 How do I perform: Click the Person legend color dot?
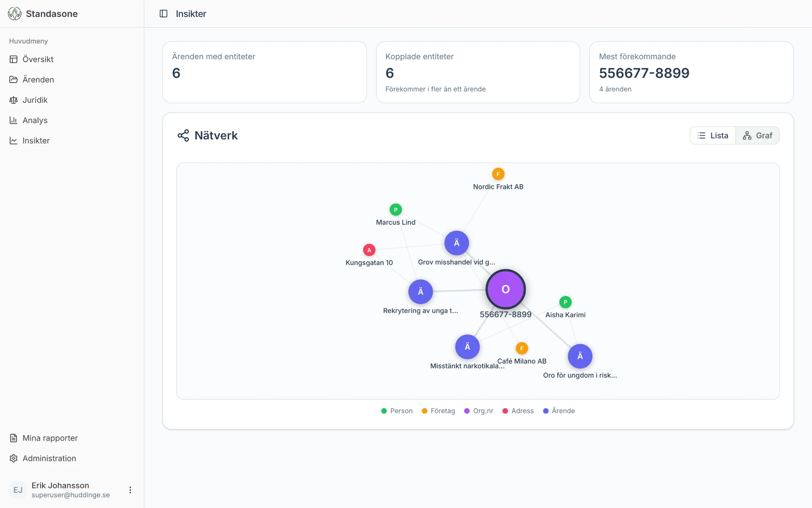[x=384, y=411]
